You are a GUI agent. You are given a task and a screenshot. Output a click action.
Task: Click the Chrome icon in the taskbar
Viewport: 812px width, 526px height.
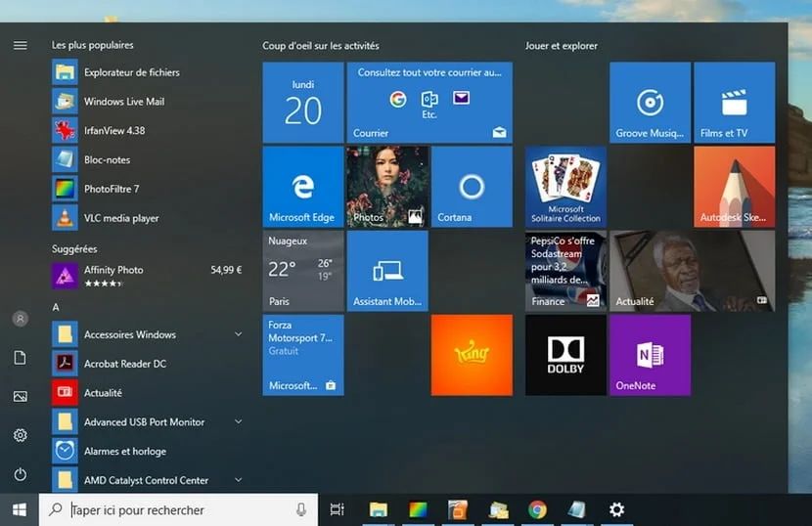[537, 509]
